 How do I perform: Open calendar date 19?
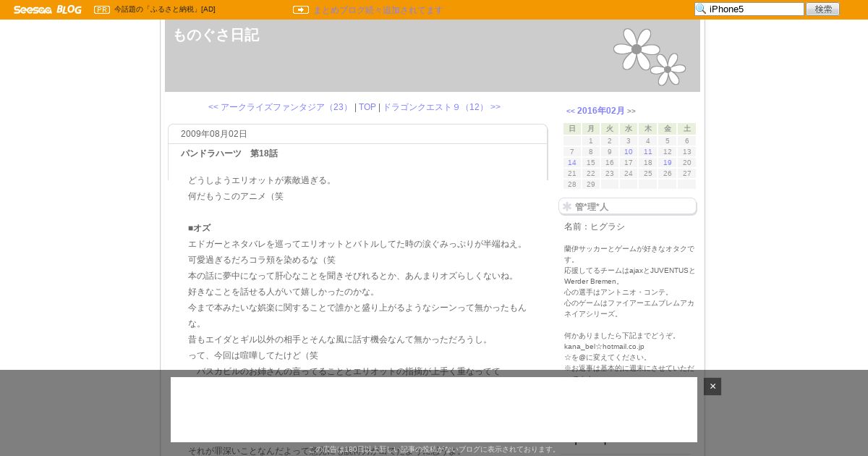coord(668,163)
